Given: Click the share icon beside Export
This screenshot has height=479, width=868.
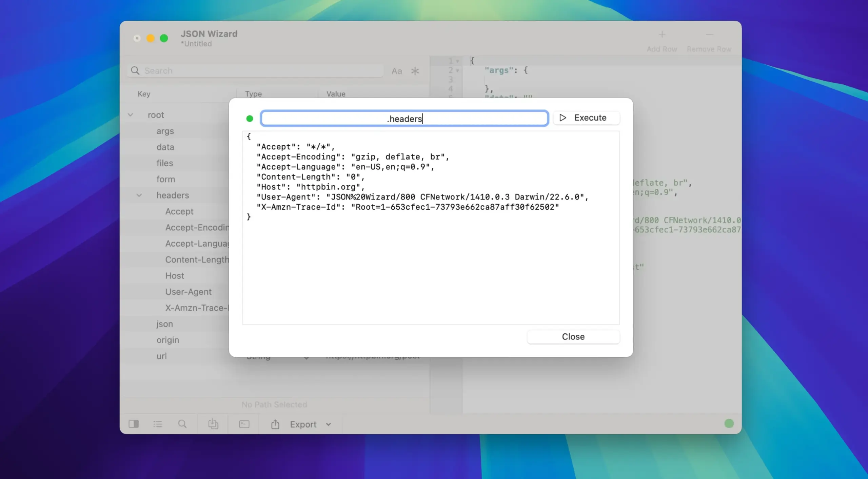Looking at the screenshot, I should (275, 424).
